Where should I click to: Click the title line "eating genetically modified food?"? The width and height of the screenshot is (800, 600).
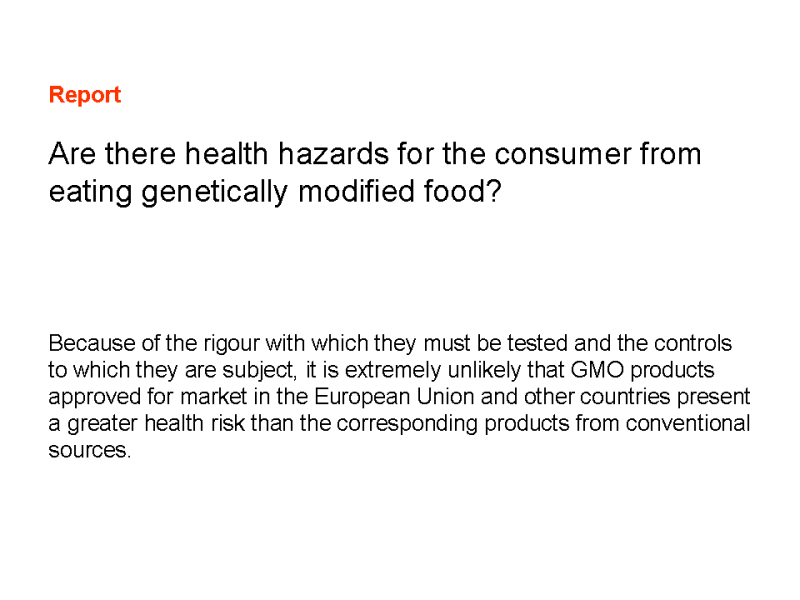point(274,192)
